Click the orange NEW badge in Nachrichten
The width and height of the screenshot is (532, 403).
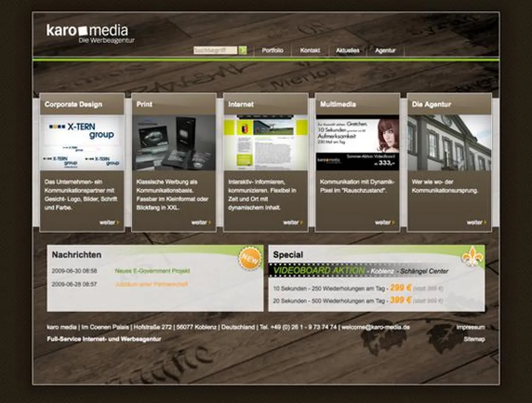click(250, 259)
